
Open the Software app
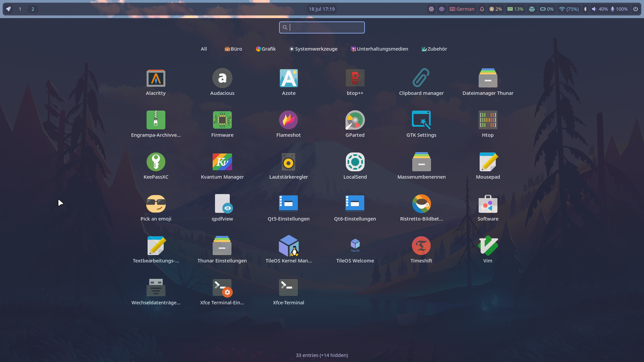pyautogui.click(x=488, y=208)
